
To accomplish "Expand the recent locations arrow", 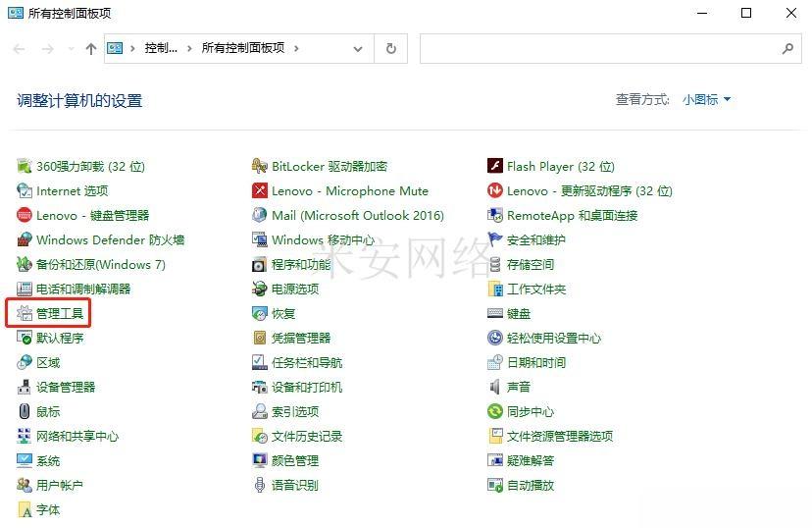I will pyautogui.click(x=71, y=49).
